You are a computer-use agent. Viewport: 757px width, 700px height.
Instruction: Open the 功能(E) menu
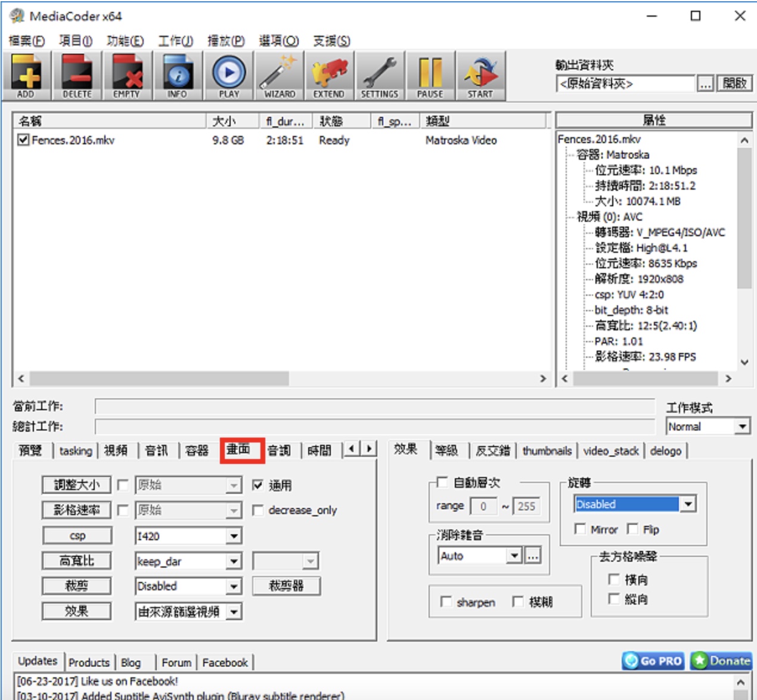coord(125,41)
